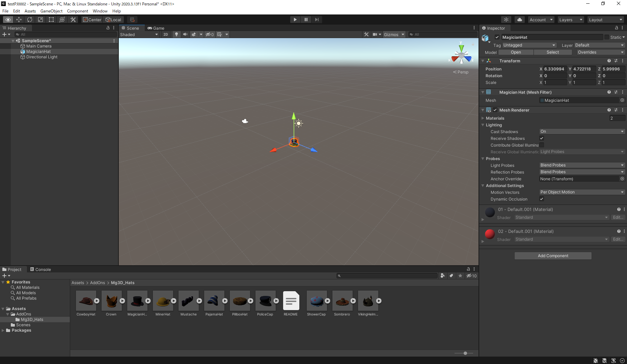Viewport: 627px width, 364px height.
Task: Open the Window menu
Action: [100, 11]
